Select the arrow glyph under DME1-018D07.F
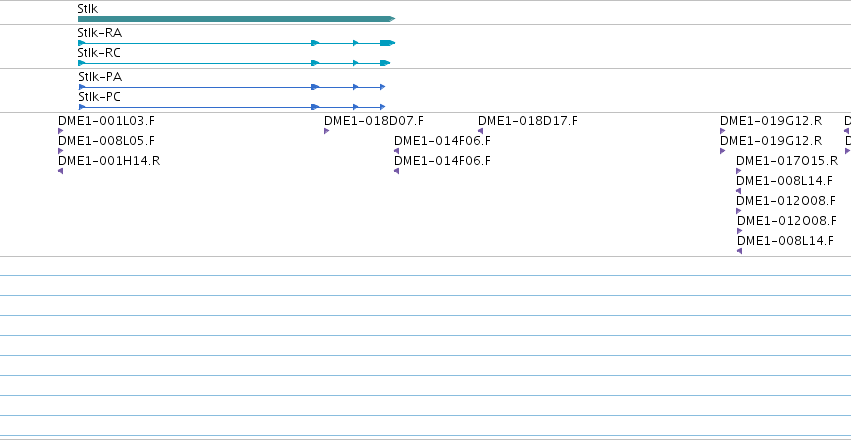 click(326, 131)
